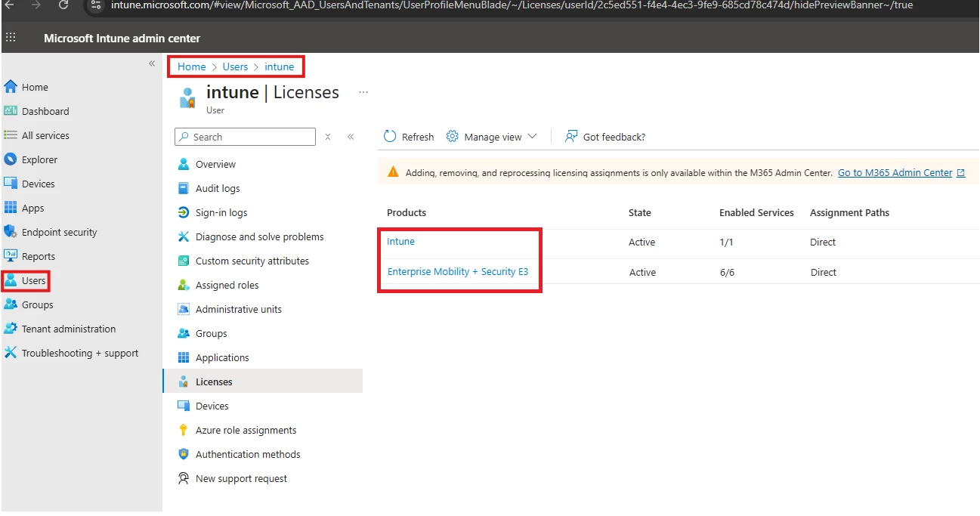This screenshot has width=980, height=516.
Task: Click the 6/6 enabled services cell
Action: (x=727, y=273)
